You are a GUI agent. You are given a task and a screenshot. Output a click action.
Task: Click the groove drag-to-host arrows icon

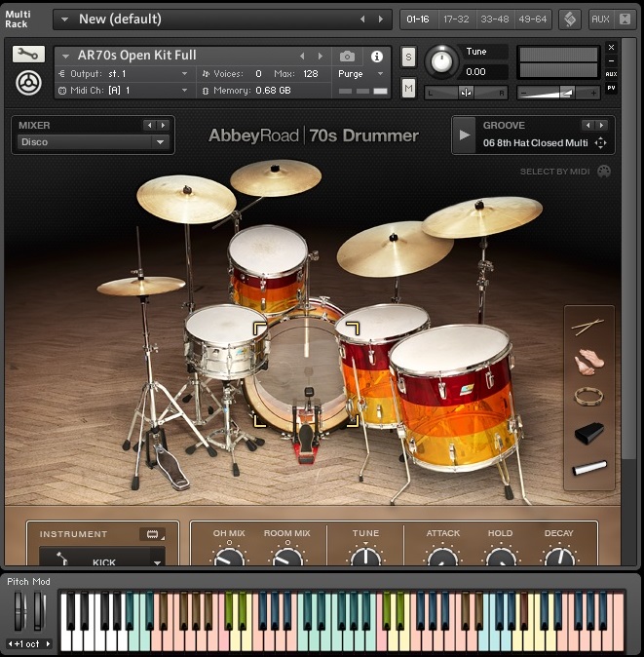pos(600,143)
